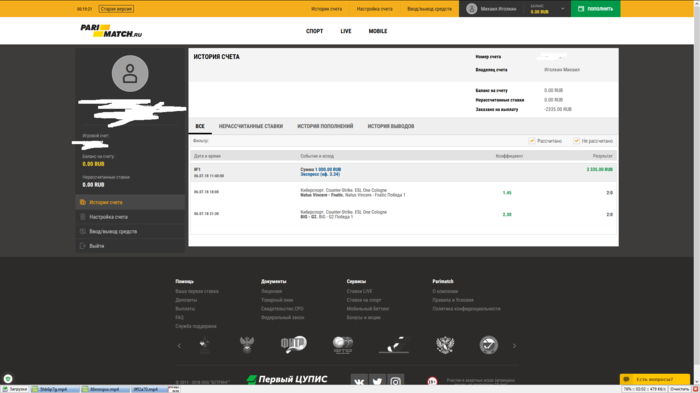Open the VK social icon
The width and height of the screenshot is (700, 393).
coord(359,381)
